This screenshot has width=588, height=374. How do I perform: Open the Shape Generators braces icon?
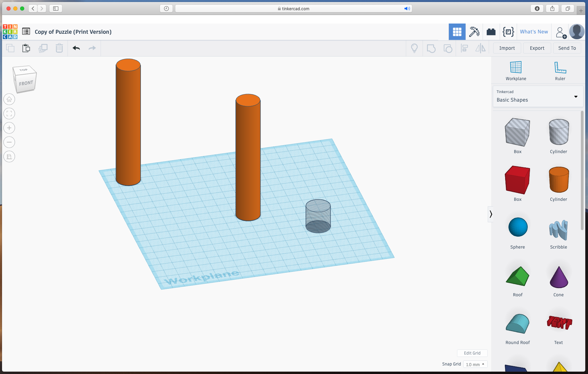(x=508, y=32)
